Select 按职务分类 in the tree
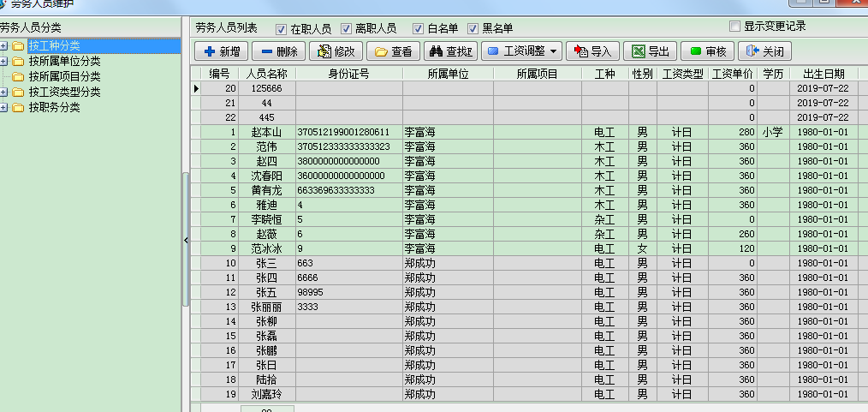Viewport: 868px width, 412px height. [54, 107]
